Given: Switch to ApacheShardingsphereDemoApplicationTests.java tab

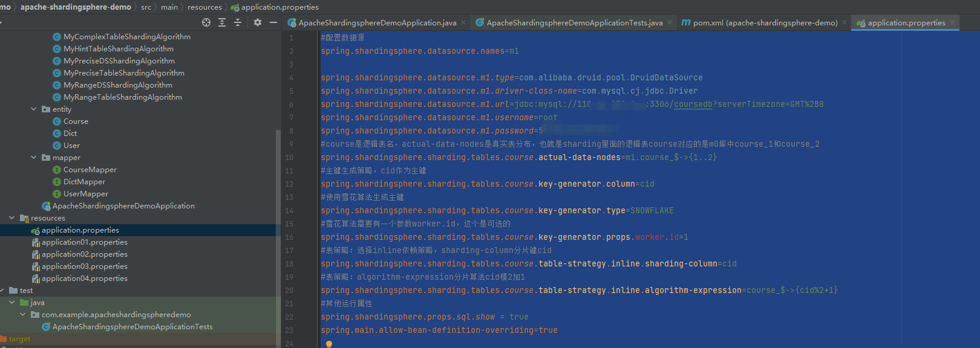Looking at the screenshot, I should coord(575,23).
